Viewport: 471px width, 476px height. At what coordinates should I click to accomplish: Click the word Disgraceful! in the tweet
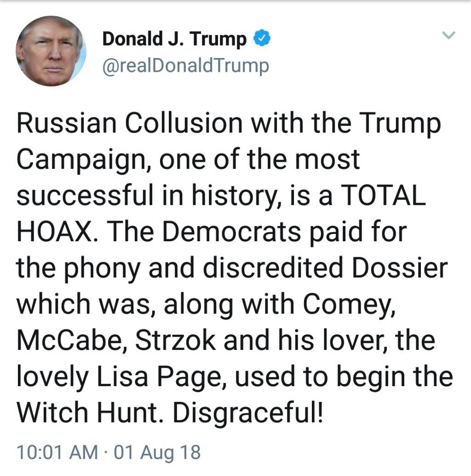[x=248, y=413]
